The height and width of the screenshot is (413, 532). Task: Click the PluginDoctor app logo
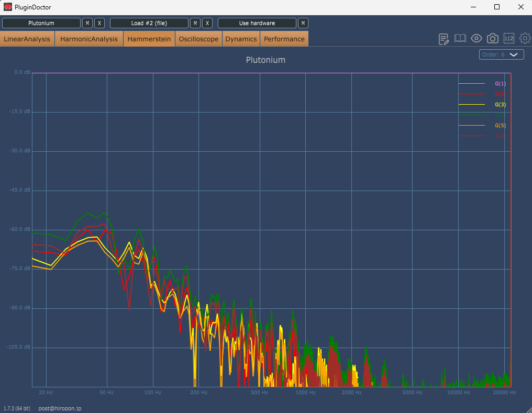click(x=7, y=7)
